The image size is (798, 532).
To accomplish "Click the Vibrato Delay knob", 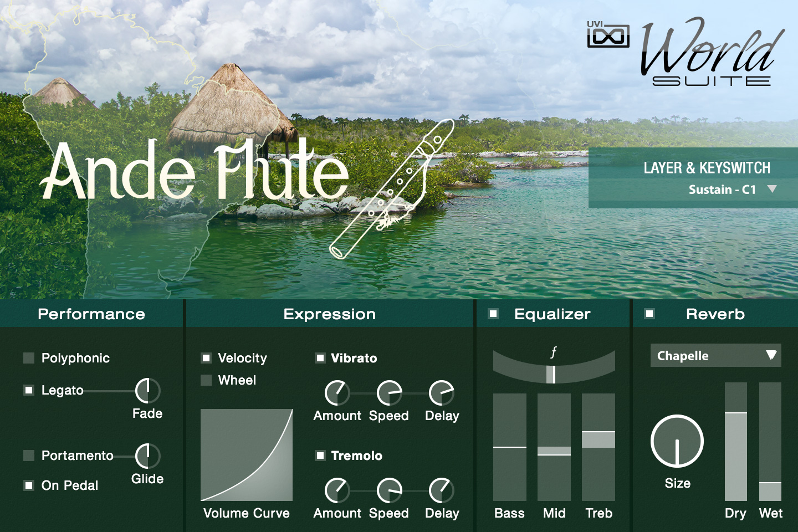I will tap(442, 393).
